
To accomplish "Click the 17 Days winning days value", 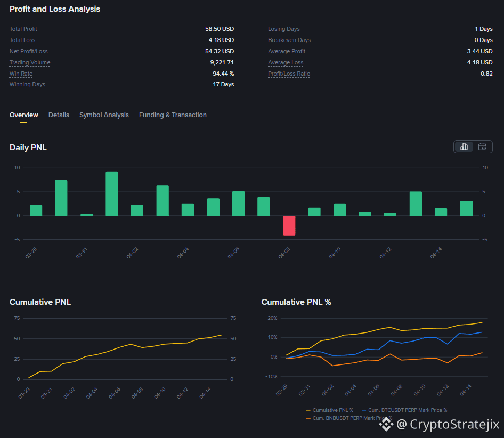I will [223, 84].
